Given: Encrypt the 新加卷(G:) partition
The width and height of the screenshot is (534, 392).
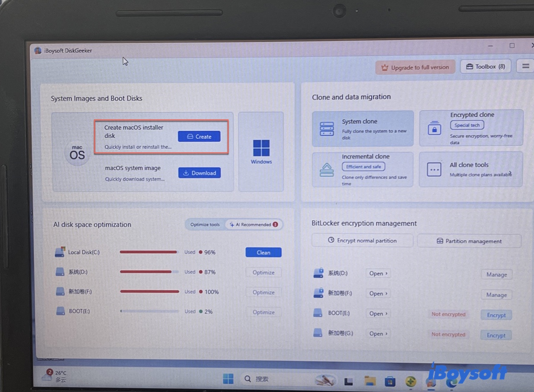Looking at the screenshot, I should coord(496,335).
